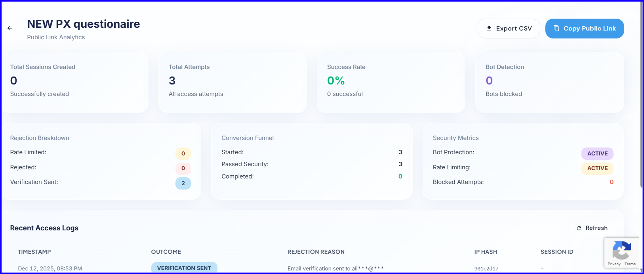Click the Email verification sent reason text
Viewport: 644px width, 274px height.
[x=335, y=268]
